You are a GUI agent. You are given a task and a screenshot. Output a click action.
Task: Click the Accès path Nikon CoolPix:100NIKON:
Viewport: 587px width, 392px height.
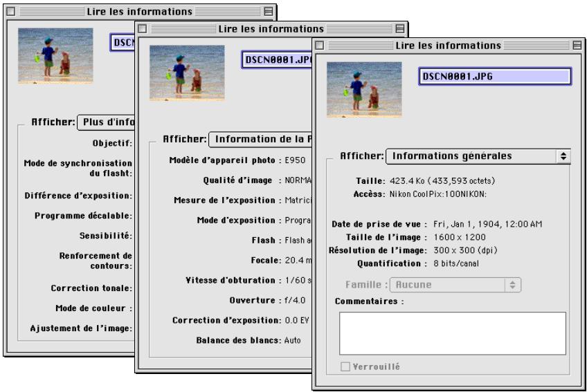[438, 194]
